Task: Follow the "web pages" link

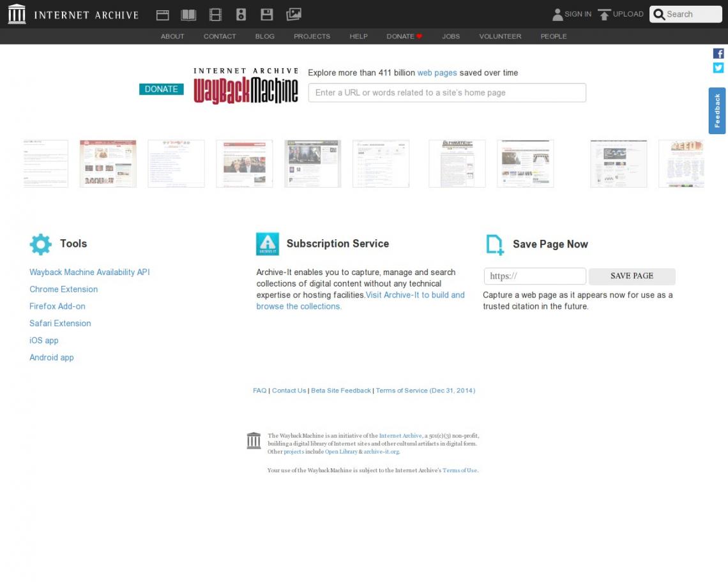Action: 437,73
